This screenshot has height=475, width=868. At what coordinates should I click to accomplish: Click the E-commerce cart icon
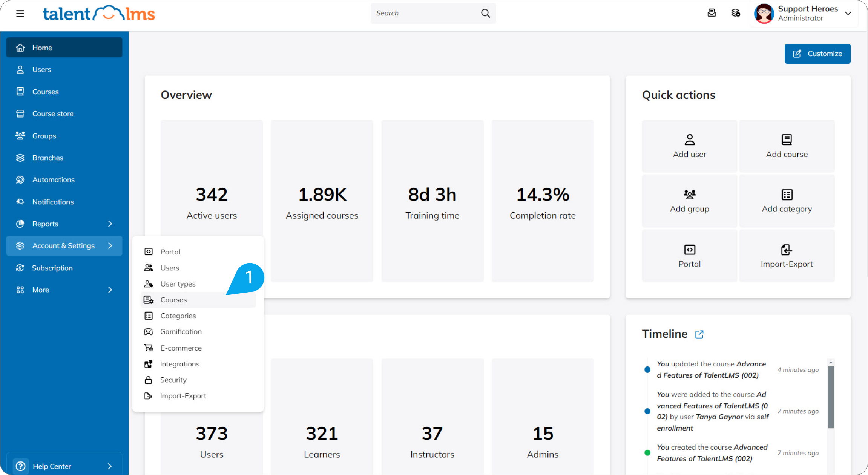pyautogui.click(x=149, y=348)
